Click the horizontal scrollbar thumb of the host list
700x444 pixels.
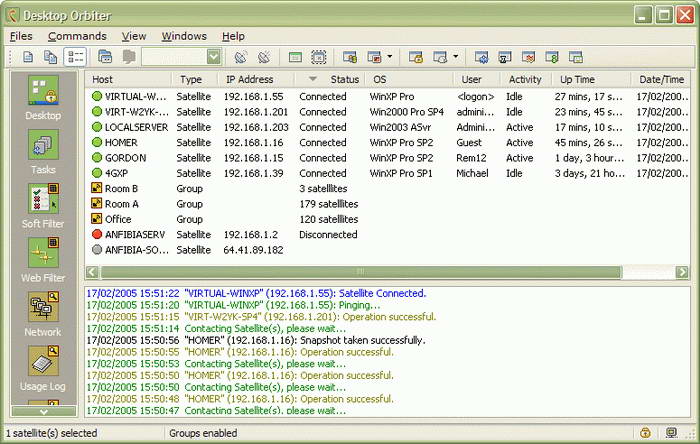(361, 272)
